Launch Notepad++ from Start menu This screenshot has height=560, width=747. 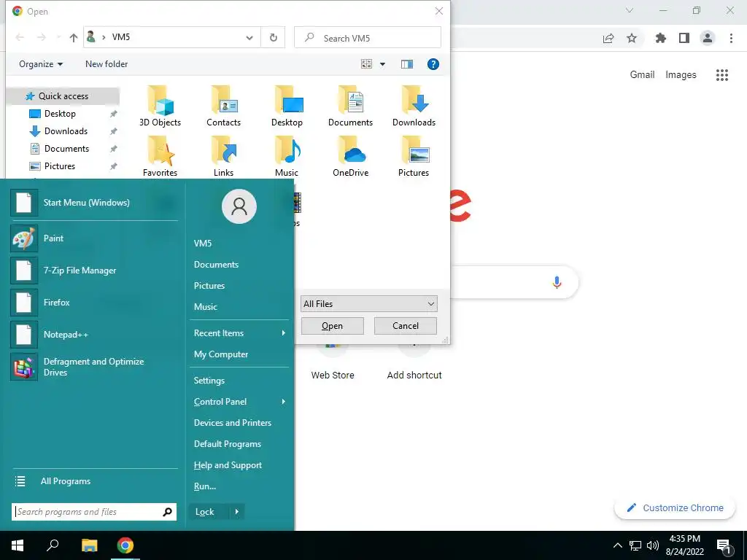point(94,334)
